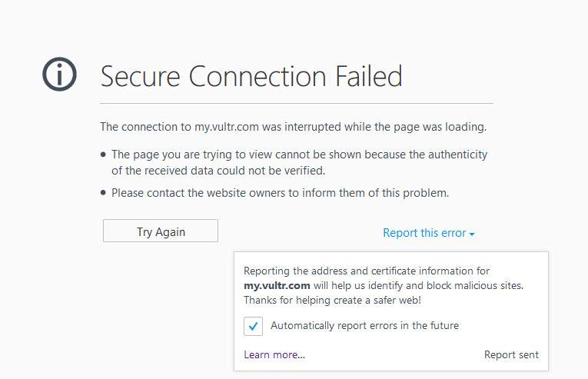Image resolution: width=588 pixels, height=379 pixels.
Task: Click the divider line under the heading
Action: point(297,103)
